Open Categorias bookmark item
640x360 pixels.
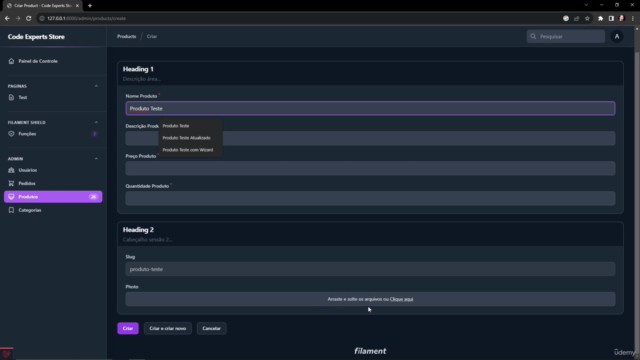coord(53,210)
